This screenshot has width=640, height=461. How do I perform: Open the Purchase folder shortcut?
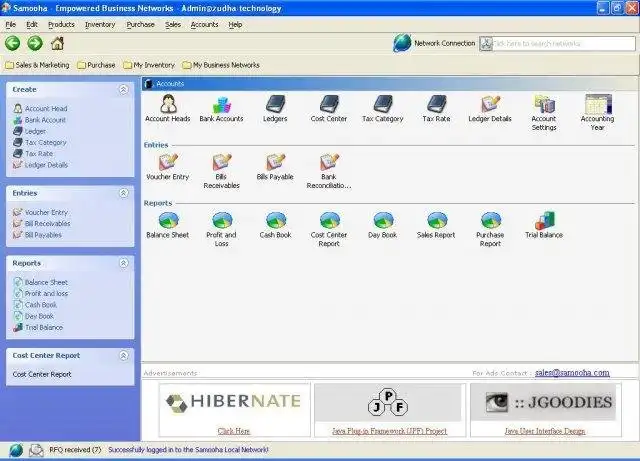(96, 65)
